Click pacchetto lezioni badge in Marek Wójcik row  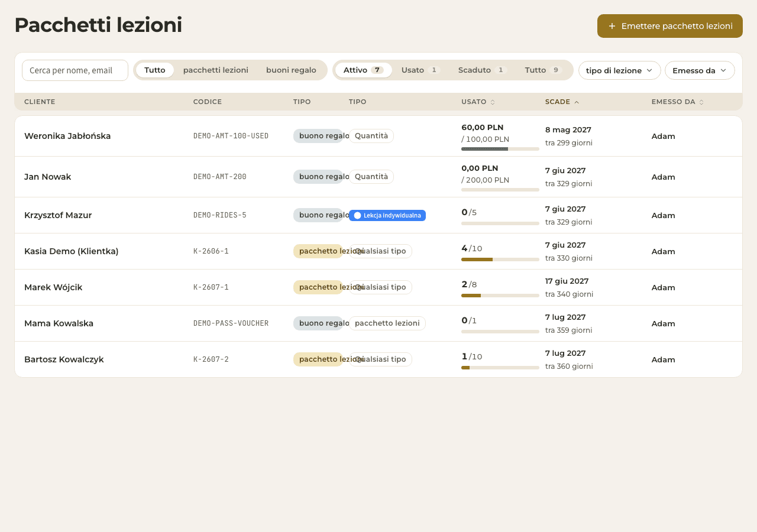[318, 287]
